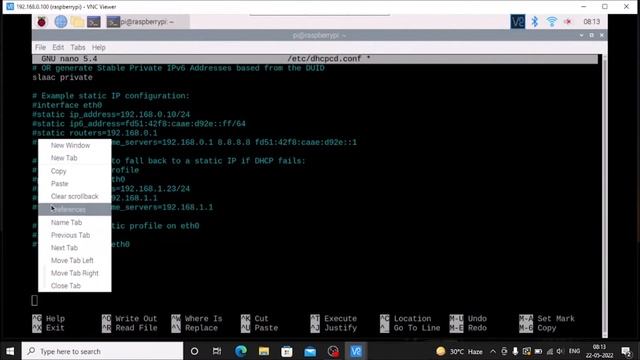Open the File menu in terminal

40,47
